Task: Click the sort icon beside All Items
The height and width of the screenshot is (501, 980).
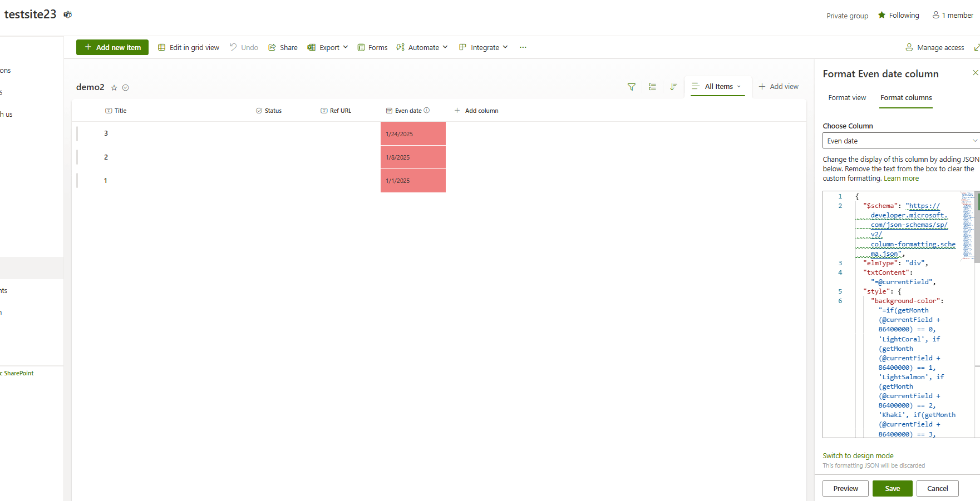Action: click(x=673, y=87)
